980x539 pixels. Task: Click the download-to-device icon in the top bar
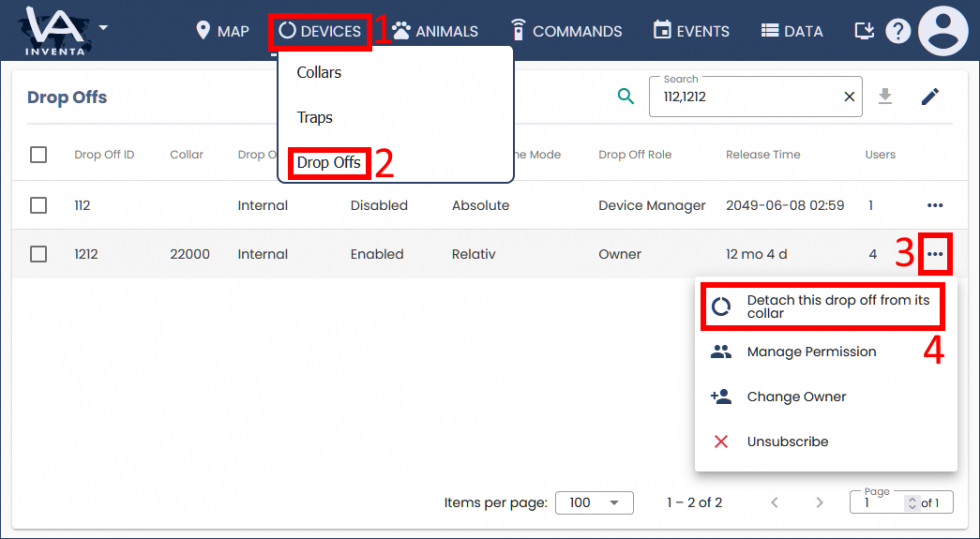click(x=864, y=31)
